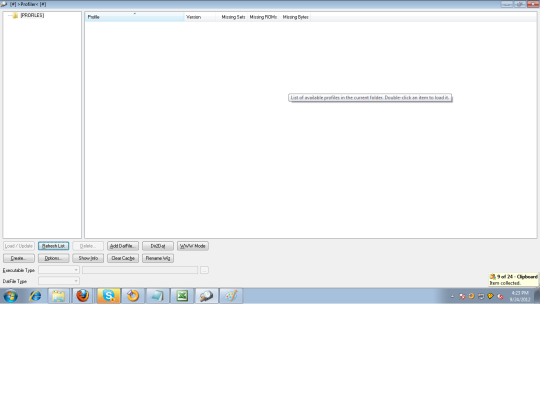The height and width of the screenshot is (408, 540).
Task: Select the [PROFILES] folder in the tree
Action: (x=32, y=15)
